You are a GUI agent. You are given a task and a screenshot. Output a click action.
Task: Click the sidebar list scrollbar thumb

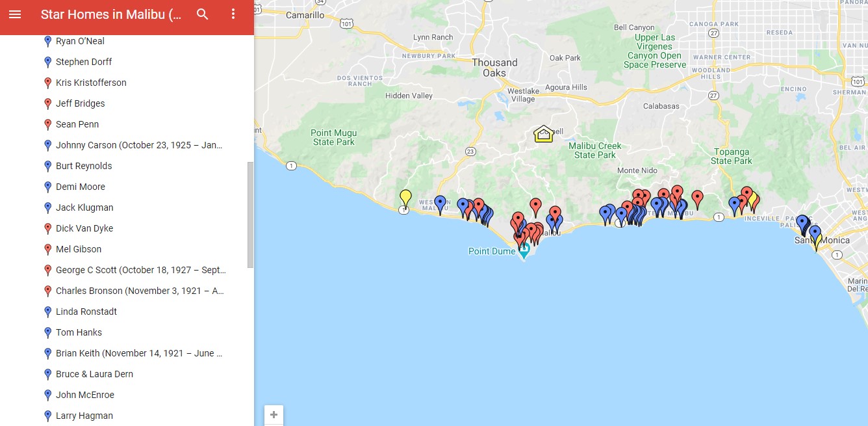(250, 215)
